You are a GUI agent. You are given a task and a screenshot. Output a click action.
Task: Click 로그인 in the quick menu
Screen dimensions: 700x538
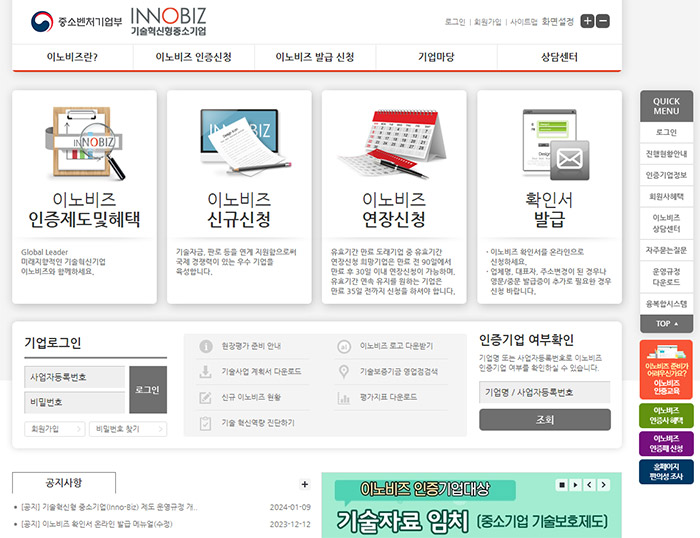pyautogui.click(x=667, y=133)
